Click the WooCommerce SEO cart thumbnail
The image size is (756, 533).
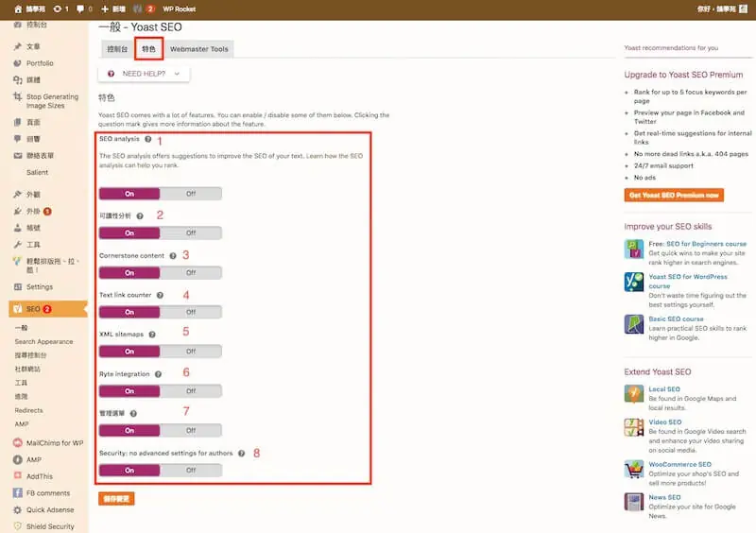click(633, 469)
